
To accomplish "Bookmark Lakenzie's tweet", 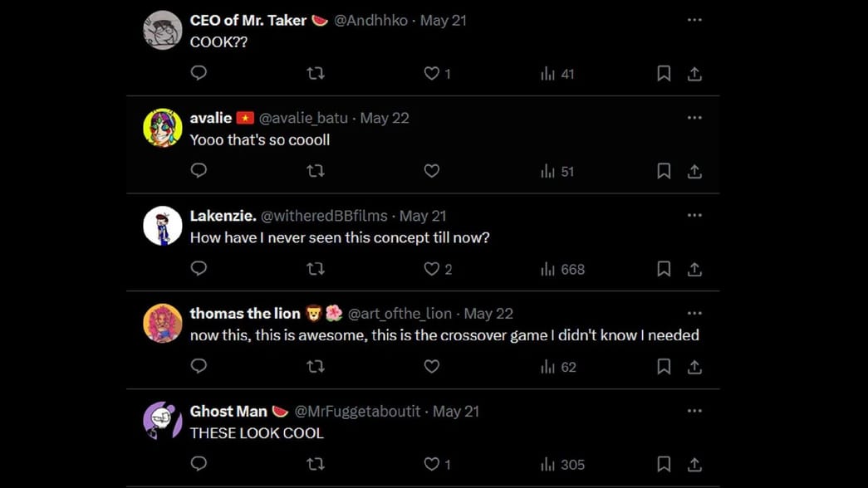I will tap(664, 269).
